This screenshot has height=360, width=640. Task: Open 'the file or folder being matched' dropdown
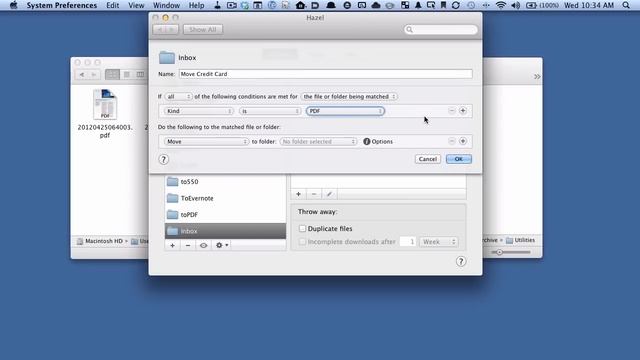349,97
